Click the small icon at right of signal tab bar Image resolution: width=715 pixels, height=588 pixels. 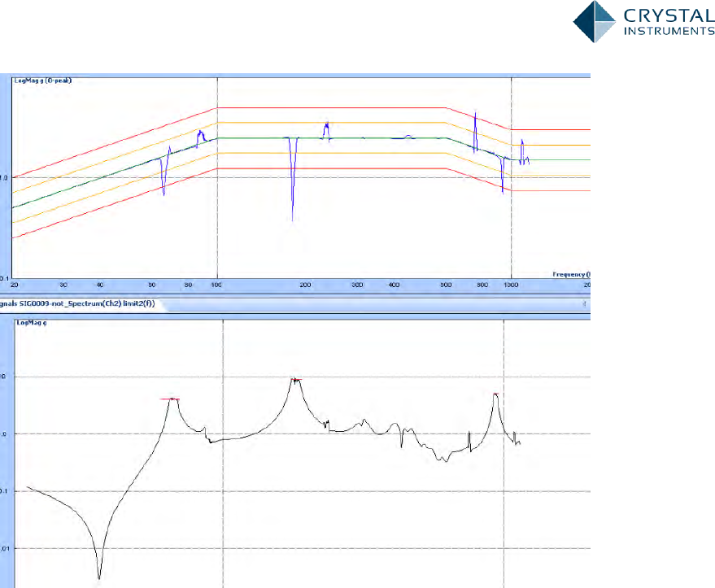[584, 303]
